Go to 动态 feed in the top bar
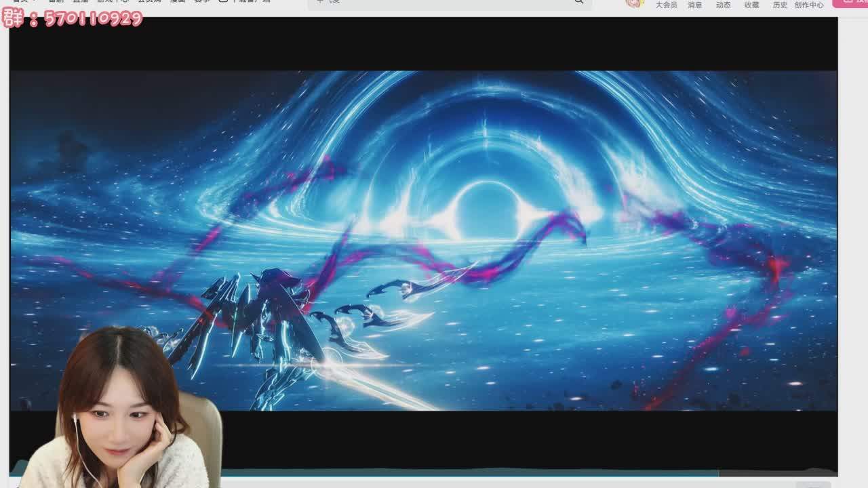Image resolution: width=868 pixels, height=488 pixels. coord(724,5)
